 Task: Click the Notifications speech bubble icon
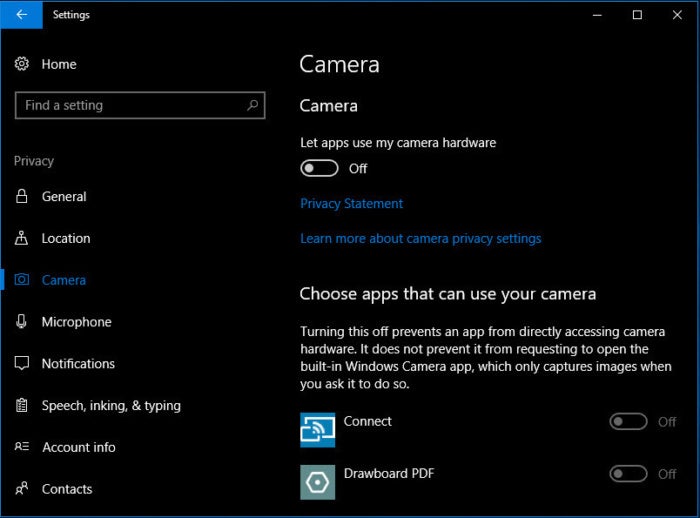(21, 363)
